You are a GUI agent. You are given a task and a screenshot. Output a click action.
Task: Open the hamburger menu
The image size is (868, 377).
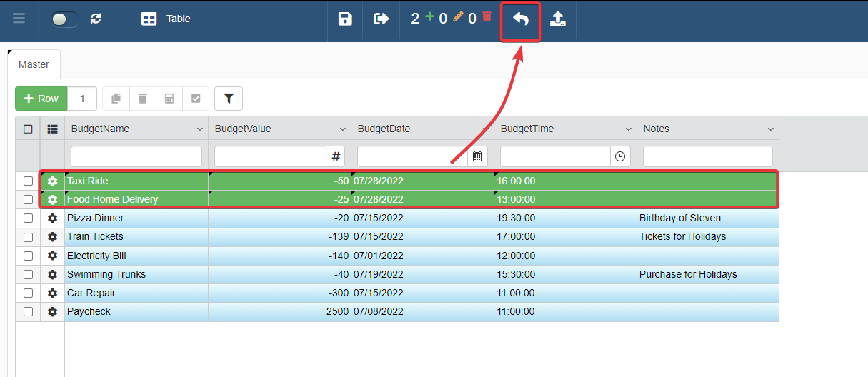pyautogui.click(x=19, y=19)
